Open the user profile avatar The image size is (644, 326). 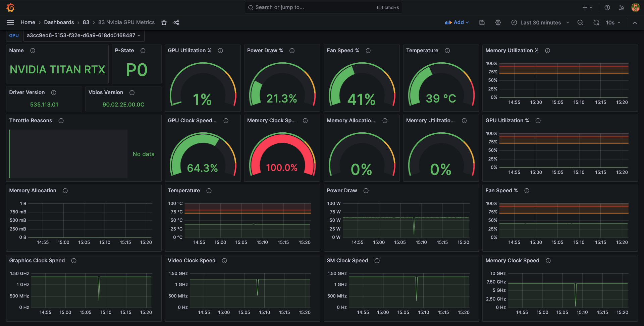point(635,7)
